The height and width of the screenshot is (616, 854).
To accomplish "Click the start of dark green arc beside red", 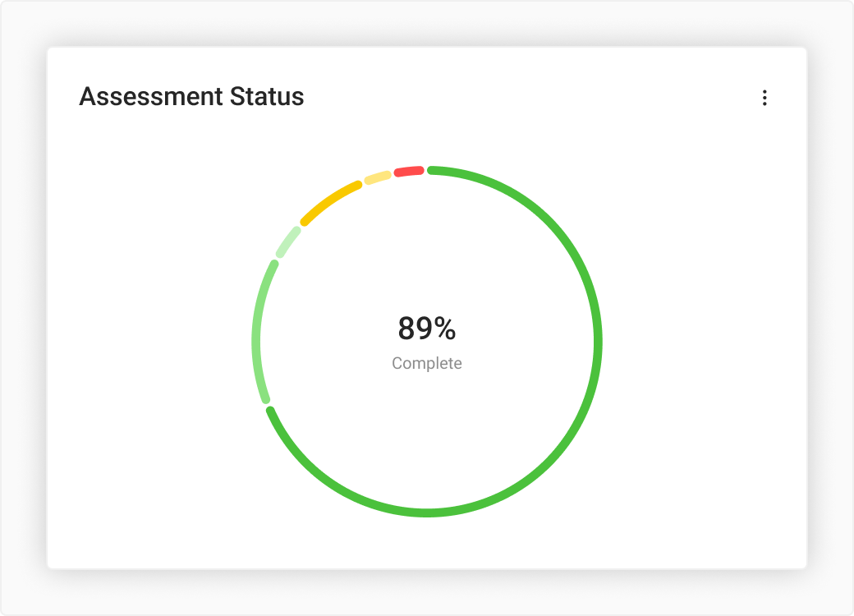I will pos(435,171).
